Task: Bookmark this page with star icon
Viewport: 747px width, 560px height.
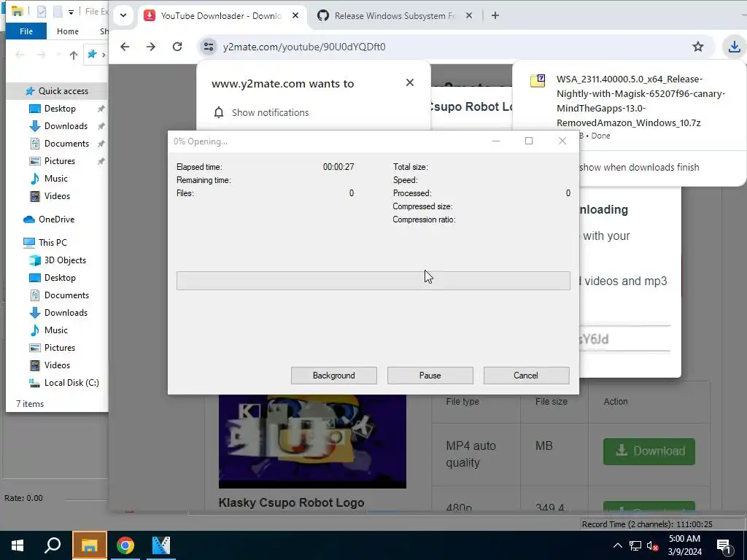Action: click(x=698, y=47)
